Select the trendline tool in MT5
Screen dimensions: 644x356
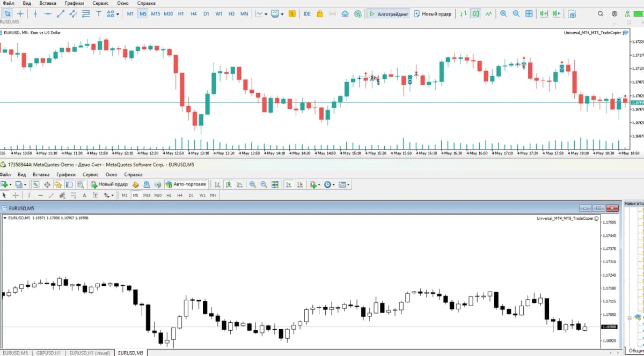tap(61, 13)
